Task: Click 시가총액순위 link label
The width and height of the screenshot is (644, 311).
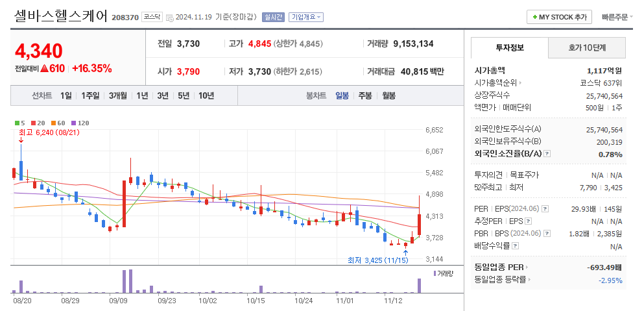Action: point(495,83)
